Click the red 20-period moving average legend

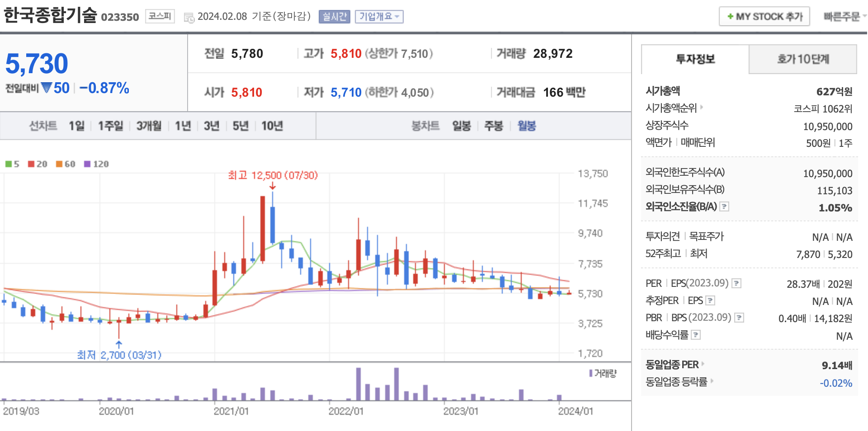tap(38, 164)
